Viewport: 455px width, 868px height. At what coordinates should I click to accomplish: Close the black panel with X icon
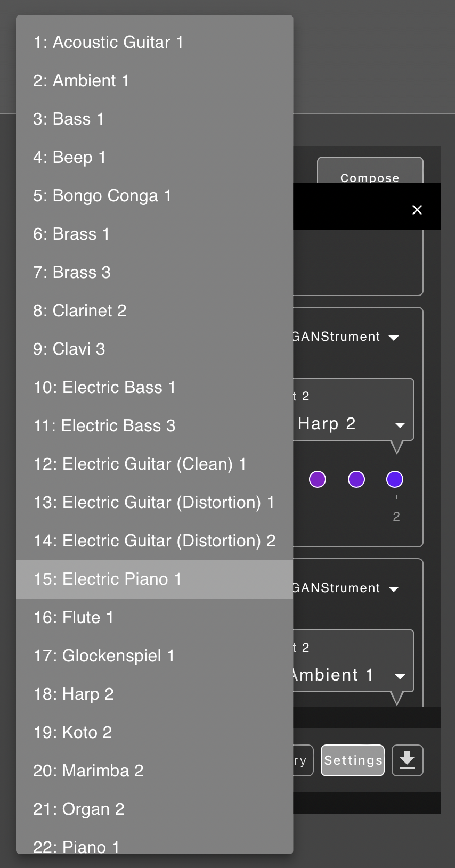(417, 210)
